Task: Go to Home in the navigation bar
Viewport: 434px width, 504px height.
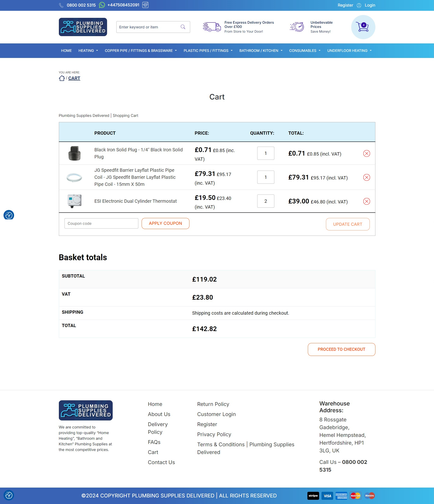Action: (x=66, y=51)
